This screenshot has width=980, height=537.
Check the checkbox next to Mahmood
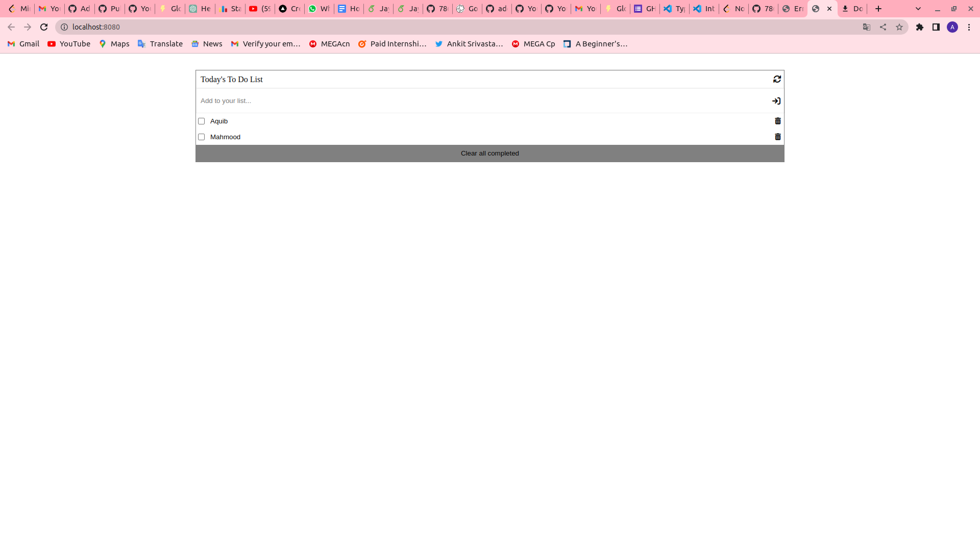(201, 137)
